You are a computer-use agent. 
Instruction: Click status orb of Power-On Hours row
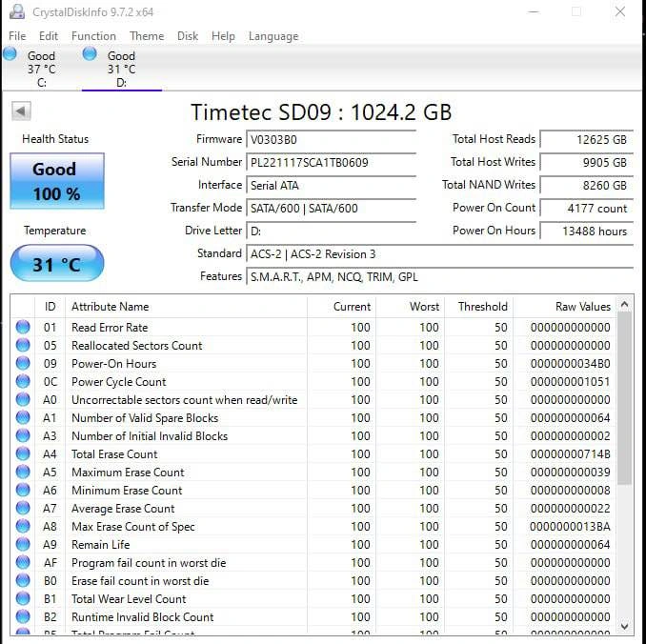click(23, 363)
